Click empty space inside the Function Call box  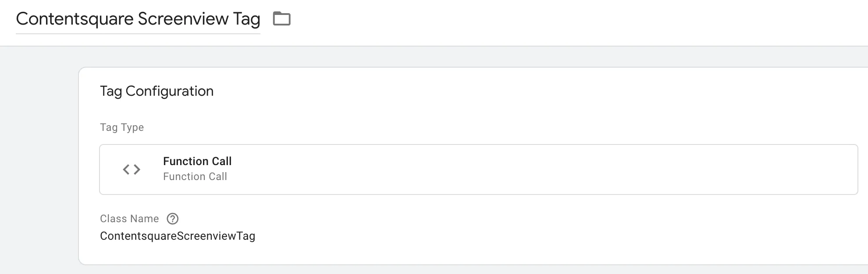(526, 169)
